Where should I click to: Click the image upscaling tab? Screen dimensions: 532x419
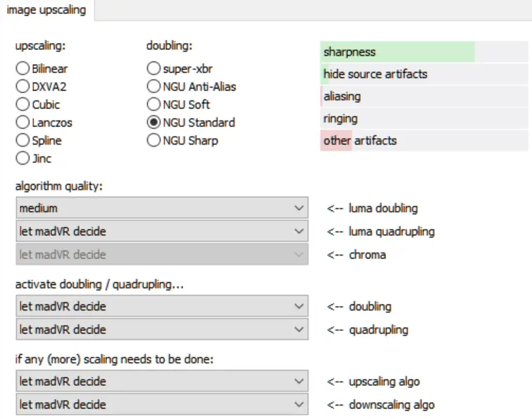click(47, 10)
